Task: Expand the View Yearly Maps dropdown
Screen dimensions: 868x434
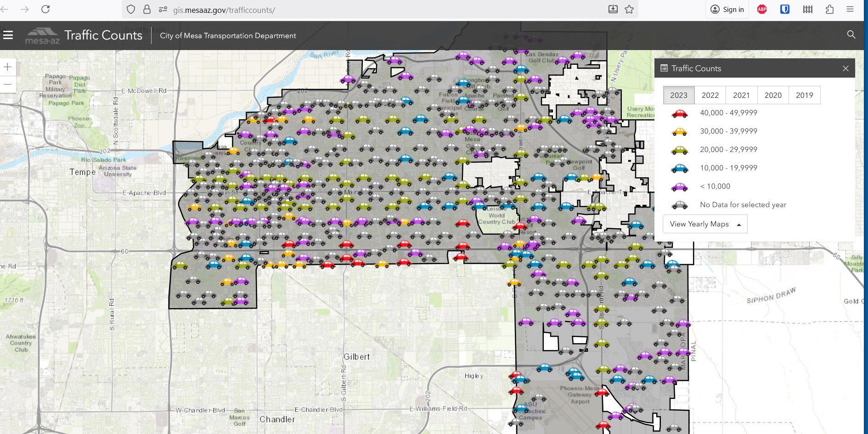Action: (705, 224)
